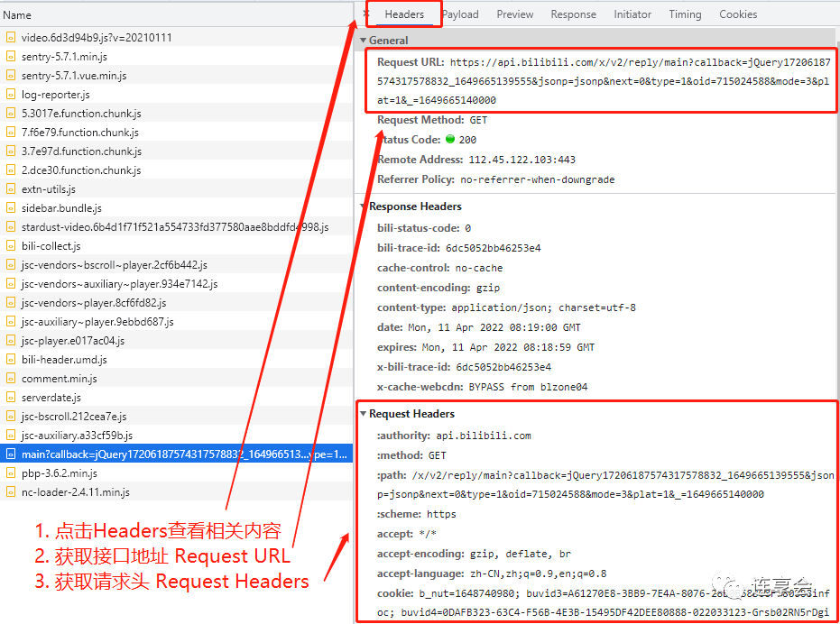Click the icon of jsc-vendors~auxiliary~player.934e7142.js
840x624 pixels.
click(10, 284)
